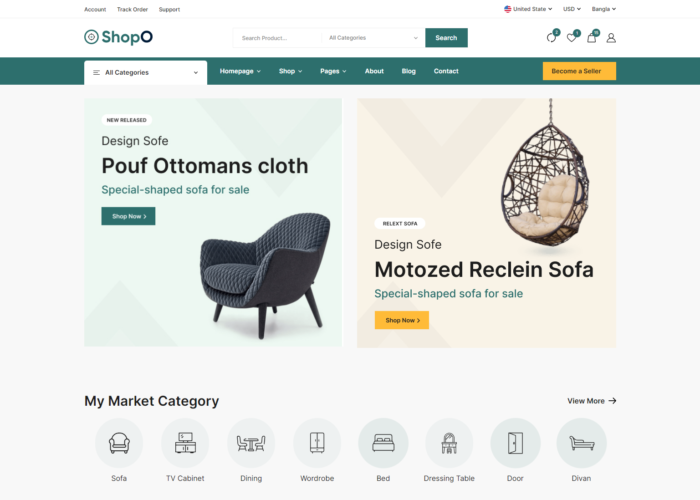Screen dimensions: 700x500
Task: Click the Become a Seller button
Action: tap(579, 71)
